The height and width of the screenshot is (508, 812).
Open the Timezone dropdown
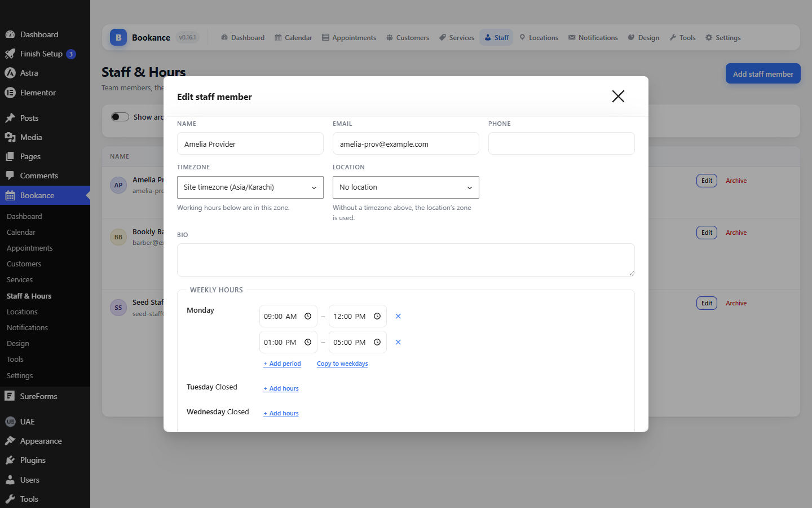click(250, 187)
